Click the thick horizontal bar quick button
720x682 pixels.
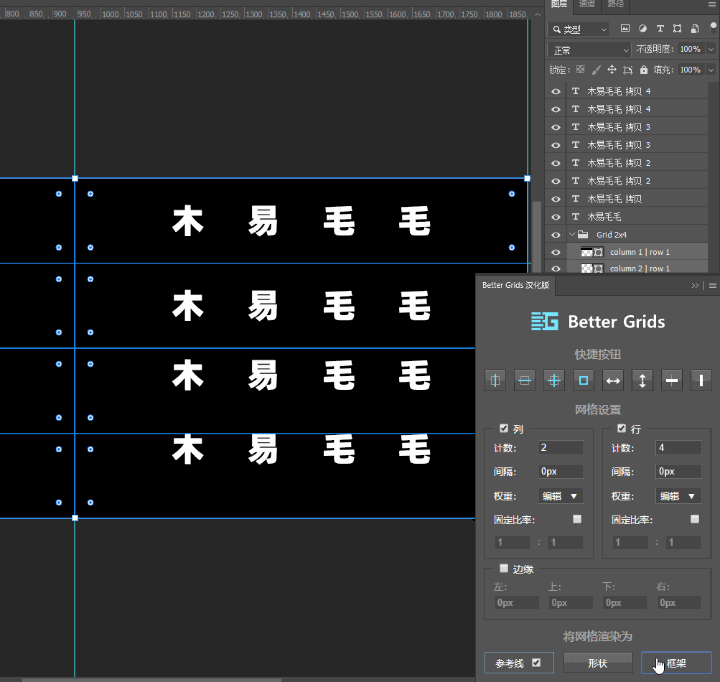click(x=671, y=380)
